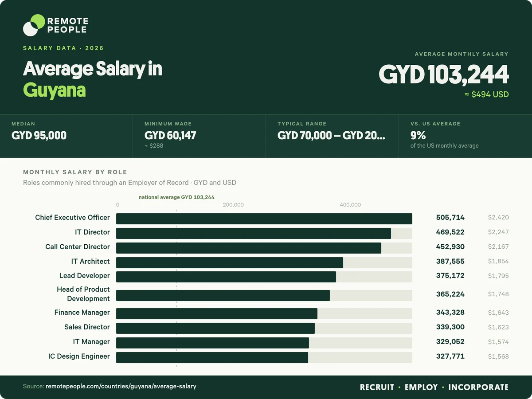532x399 pixels.
Task: Click the IT Director salary bar
Action: (254, 233)
